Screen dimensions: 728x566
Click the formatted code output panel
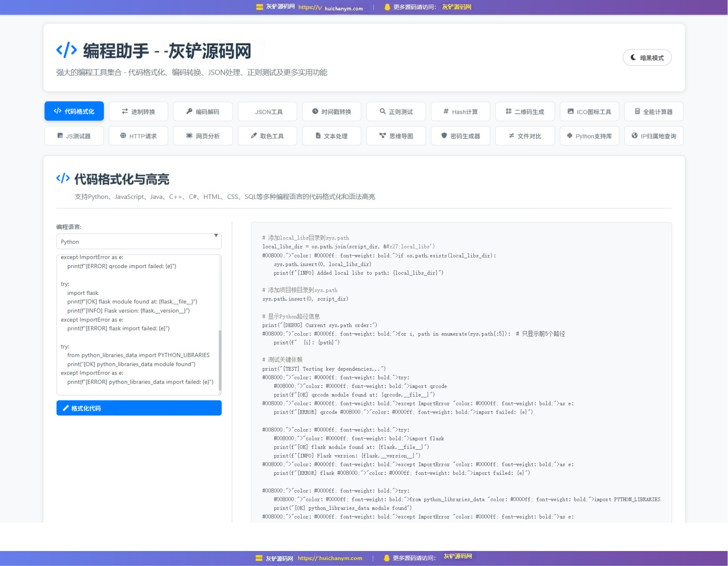coord(461,372)
